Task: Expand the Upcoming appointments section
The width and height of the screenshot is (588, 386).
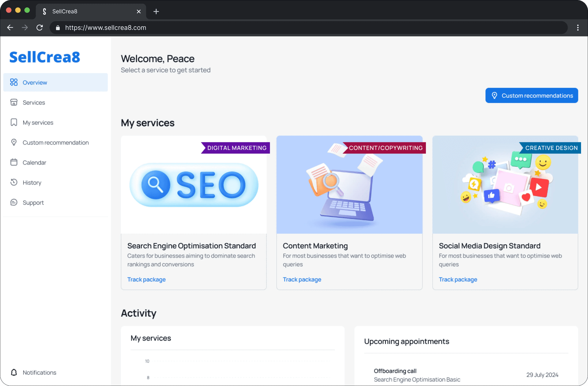Action: coord(406,341)
